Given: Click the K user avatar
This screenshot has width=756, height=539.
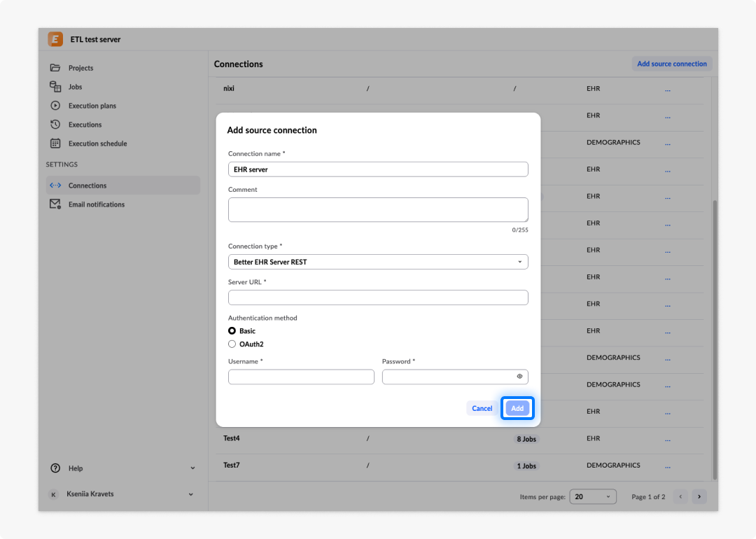Looking at the screenshot, I should click(53, 494).
